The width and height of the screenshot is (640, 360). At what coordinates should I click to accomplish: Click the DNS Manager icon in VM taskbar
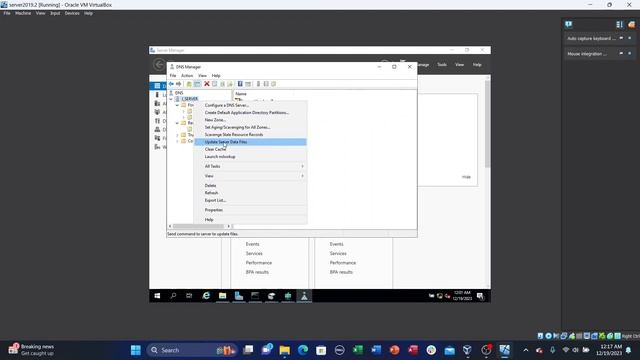pyautogui.click(x=304, y=296)
